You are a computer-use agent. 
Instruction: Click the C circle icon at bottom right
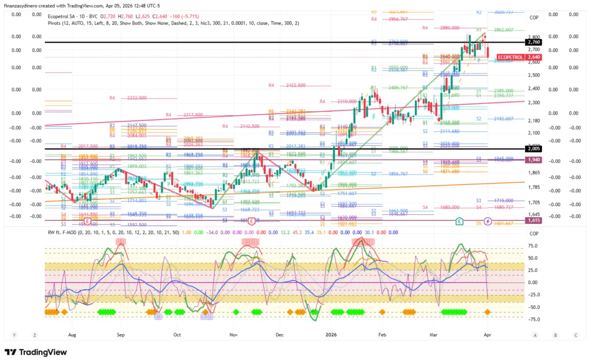tap(575, 335)
